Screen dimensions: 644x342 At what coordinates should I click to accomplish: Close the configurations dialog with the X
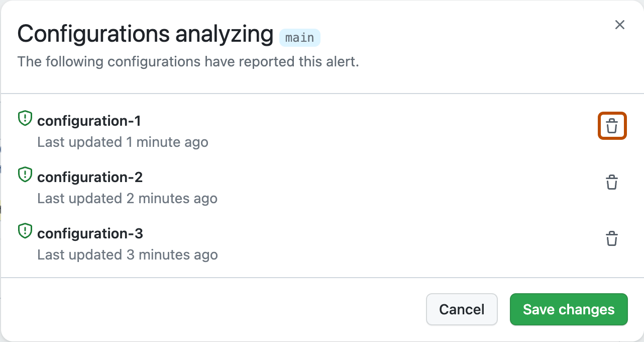619,25
